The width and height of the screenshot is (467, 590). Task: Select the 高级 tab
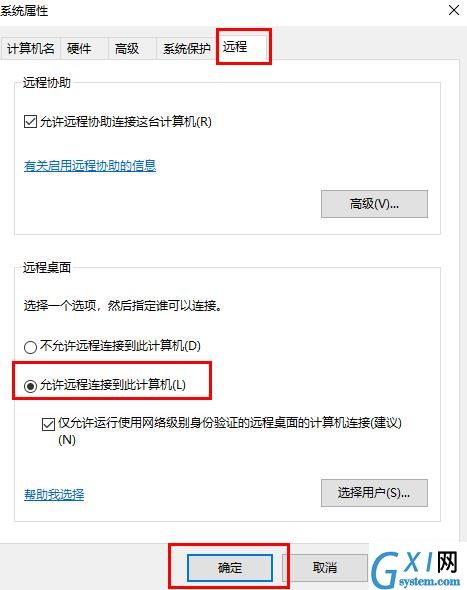(132, 48)
